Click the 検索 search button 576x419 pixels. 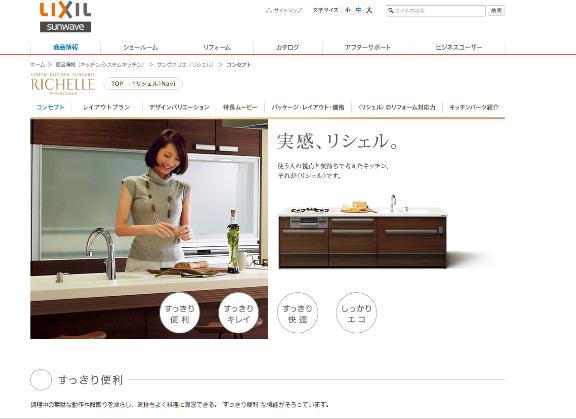(x=496, y=11)
